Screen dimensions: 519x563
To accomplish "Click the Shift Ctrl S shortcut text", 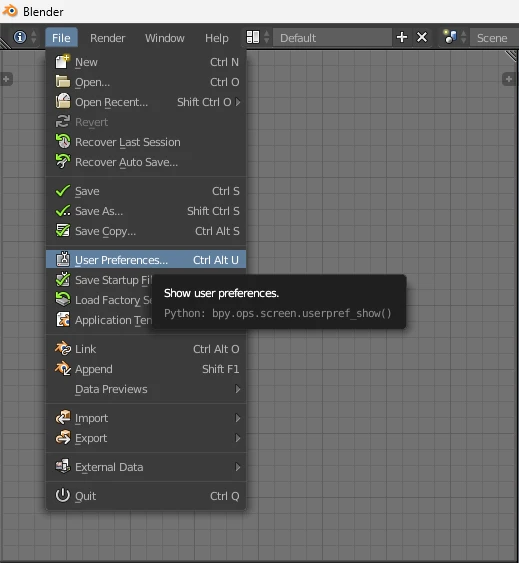I will (x=213, y=211).
